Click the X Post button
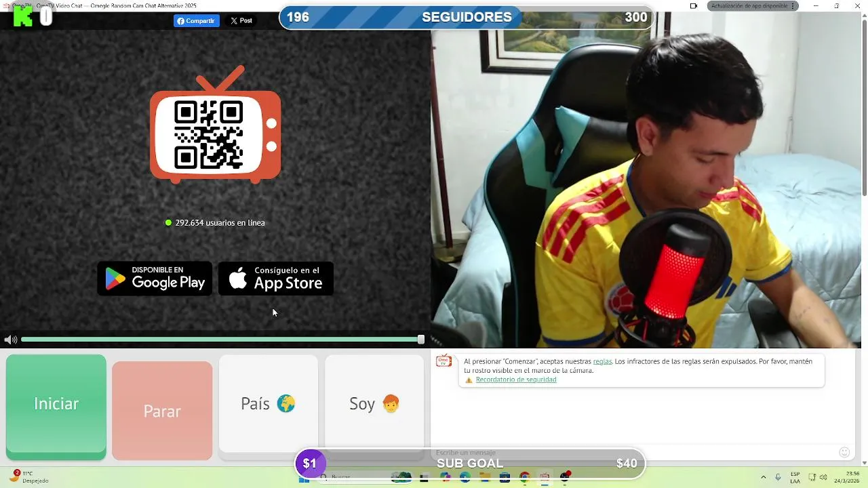This screenshot has width=868, height=488. tap(241, 21)
